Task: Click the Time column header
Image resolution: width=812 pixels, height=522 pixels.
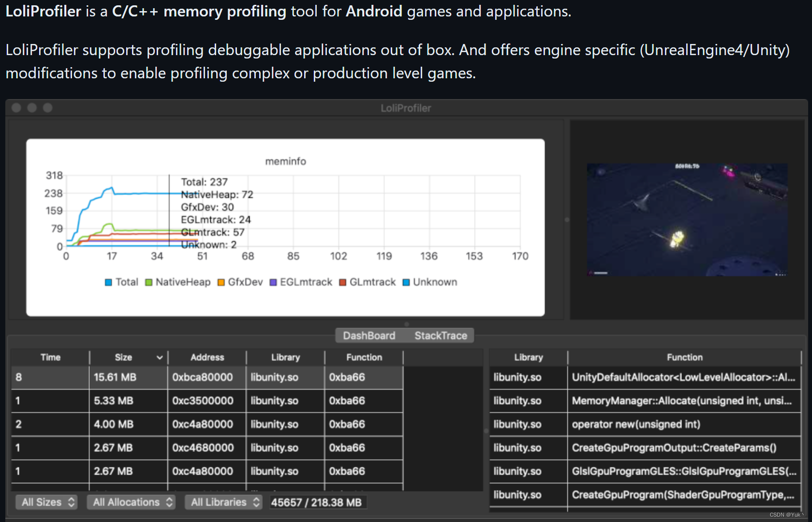Action: (50, 357)
